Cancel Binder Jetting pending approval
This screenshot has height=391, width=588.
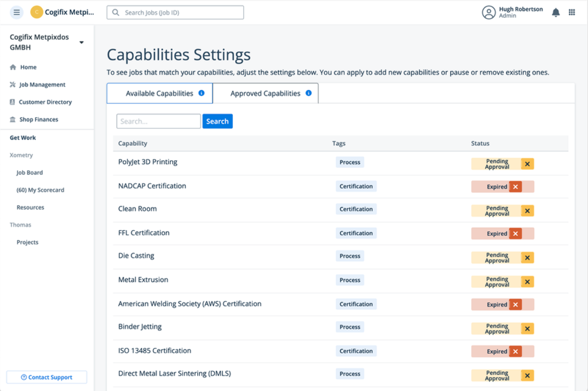click(527, 329)
